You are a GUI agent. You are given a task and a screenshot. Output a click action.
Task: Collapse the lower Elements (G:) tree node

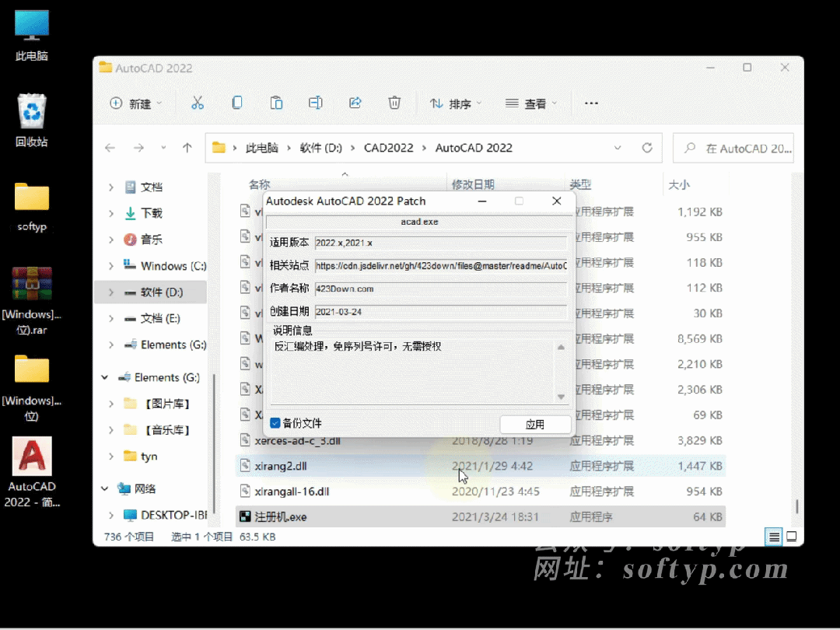pos(104,377)
